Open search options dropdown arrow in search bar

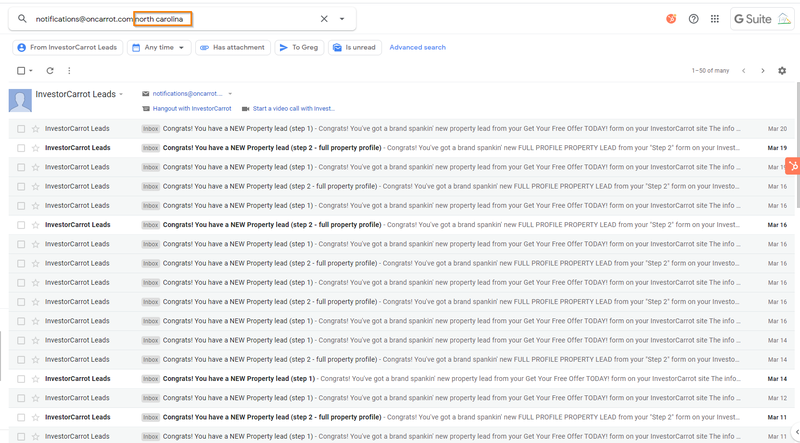point(342,19)
